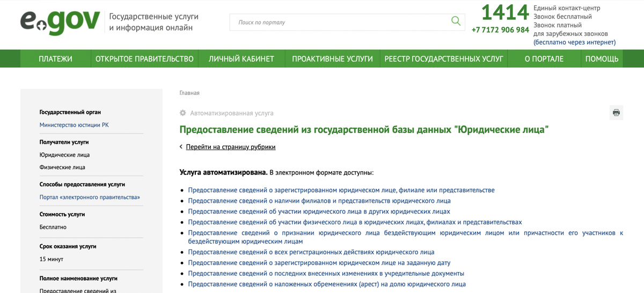Open Портал «электронного правительства» link
This screenshot has height=293, width=644.
click(x=90, y=197)
